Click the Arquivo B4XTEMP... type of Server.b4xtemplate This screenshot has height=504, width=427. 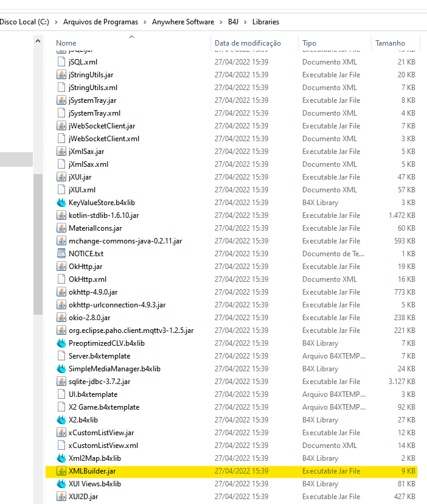(334, 356)
